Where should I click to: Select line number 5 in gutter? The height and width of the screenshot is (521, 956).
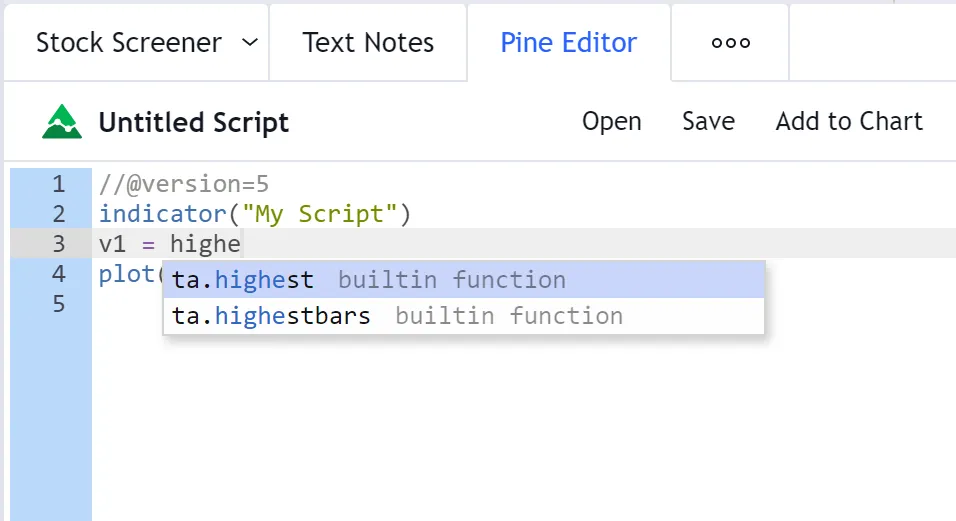coord(58,304)
